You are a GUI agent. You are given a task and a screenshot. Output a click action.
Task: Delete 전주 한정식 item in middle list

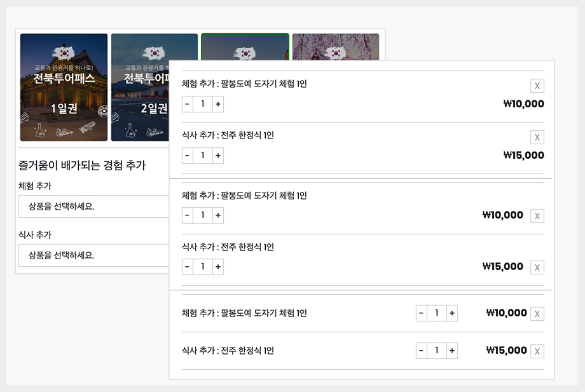[x=537, y=267]
